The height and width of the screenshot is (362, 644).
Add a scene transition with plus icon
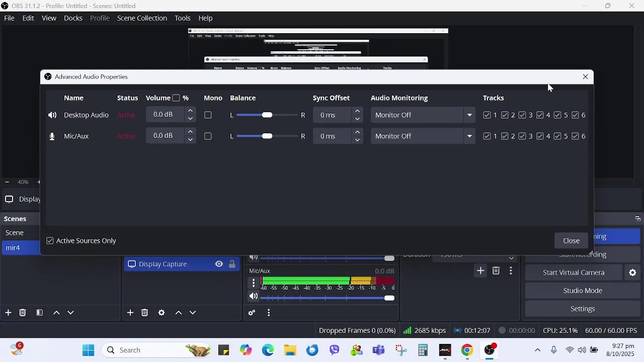click(x=480, y=271)
